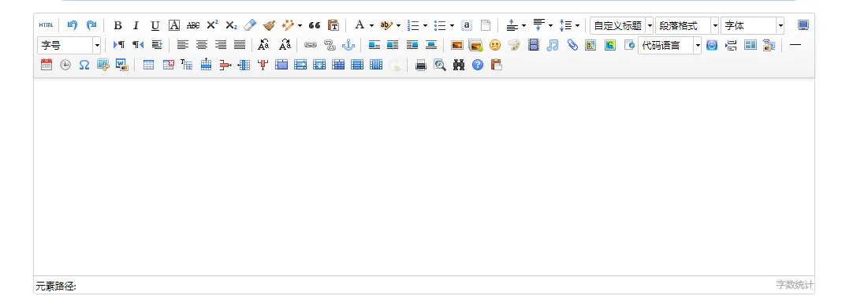
Task: Toggle subscript formatting
Action: point(231,25)
